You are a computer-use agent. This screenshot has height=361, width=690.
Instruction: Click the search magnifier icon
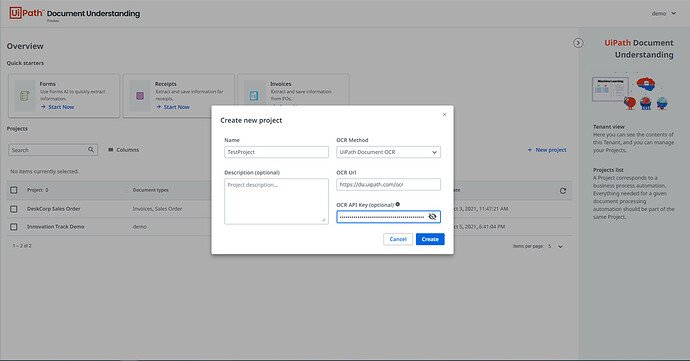tap(91, 150)
